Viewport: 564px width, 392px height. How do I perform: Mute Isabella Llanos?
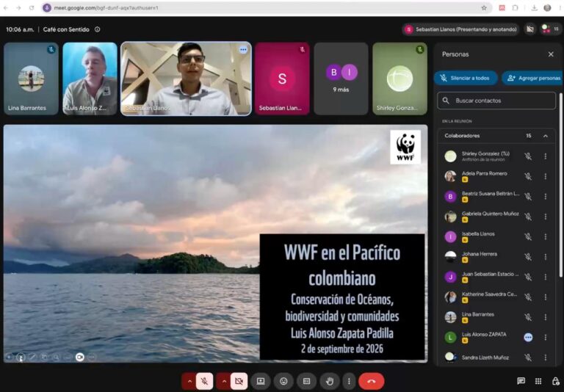point(528,237)
